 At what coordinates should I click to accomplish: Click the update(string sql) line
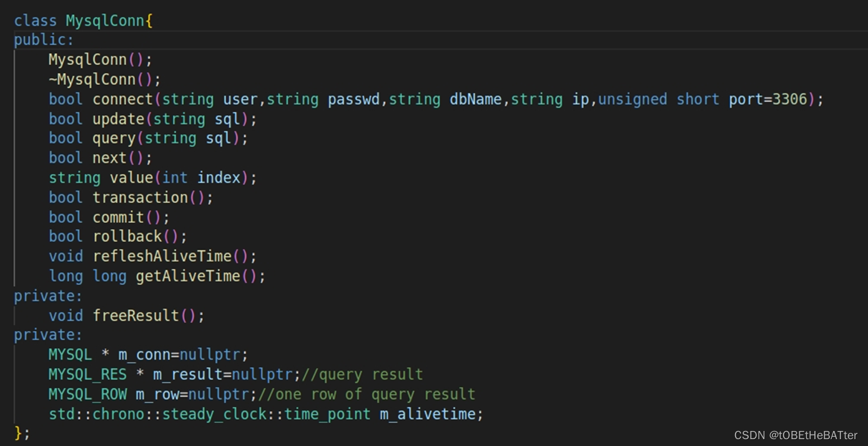[x=150, y=119]
